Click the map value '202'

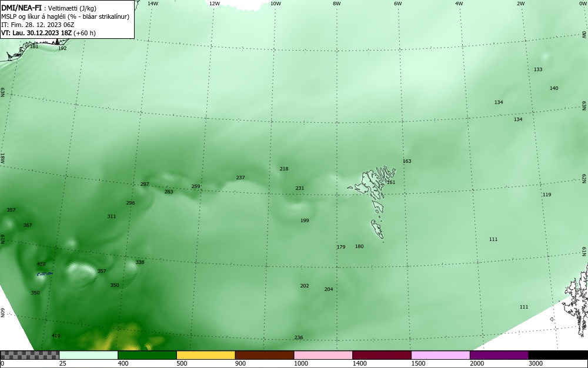(305, 286)
